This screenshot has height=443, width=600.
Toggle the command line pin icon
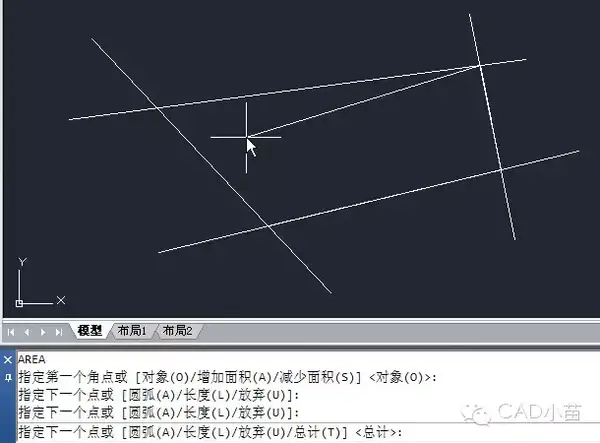point(8,378)
